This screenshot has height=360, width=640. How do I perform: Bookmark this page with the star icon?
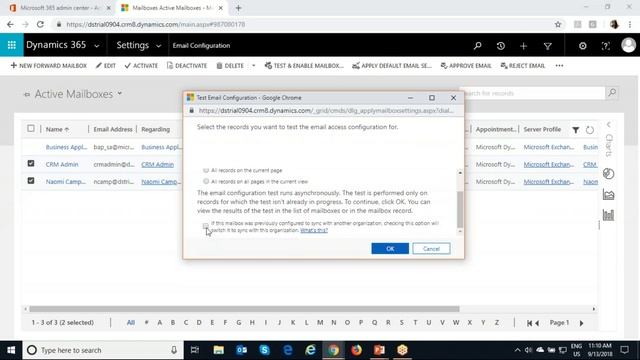558,24
